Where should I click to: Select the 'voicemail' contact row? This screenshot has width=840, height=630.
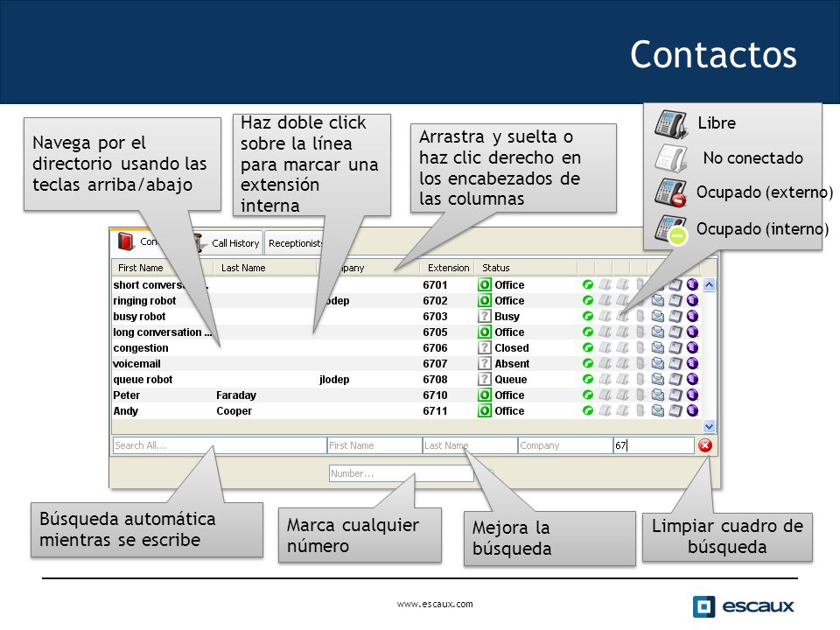point(406,364)
